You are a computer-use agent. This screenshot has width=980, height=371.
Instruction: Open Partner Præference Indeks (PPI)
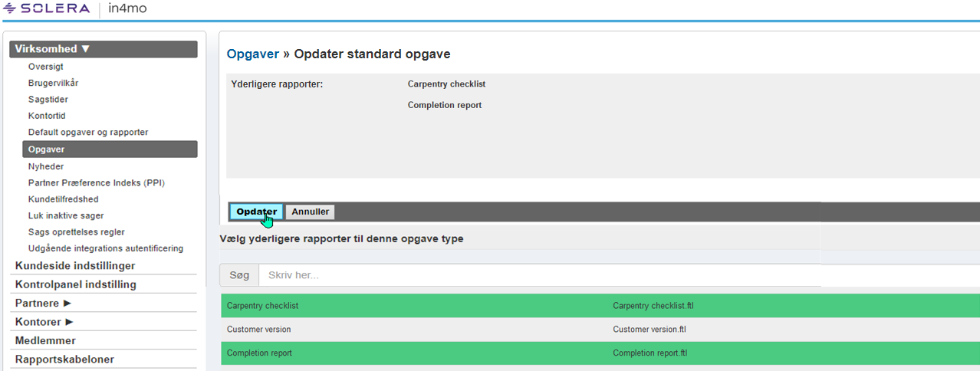(x=97, y=183)
